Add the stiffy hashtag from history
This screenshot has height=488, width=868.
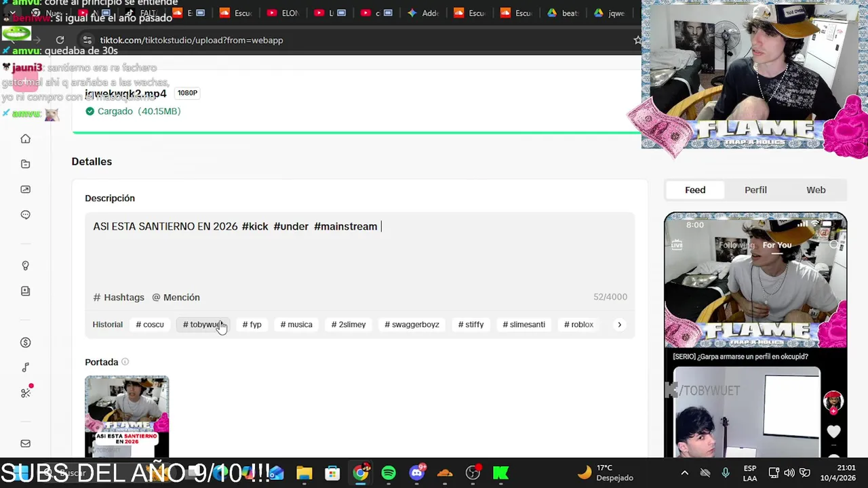pyautogui.click(x=471, y=325)
